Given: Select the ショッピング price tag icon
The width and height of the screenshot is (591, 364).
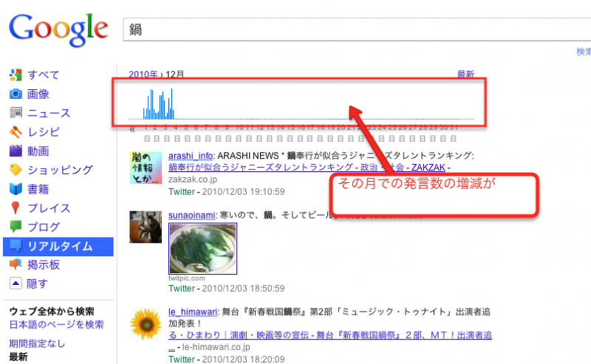Looking at the screenshot, I should point(16,170).
